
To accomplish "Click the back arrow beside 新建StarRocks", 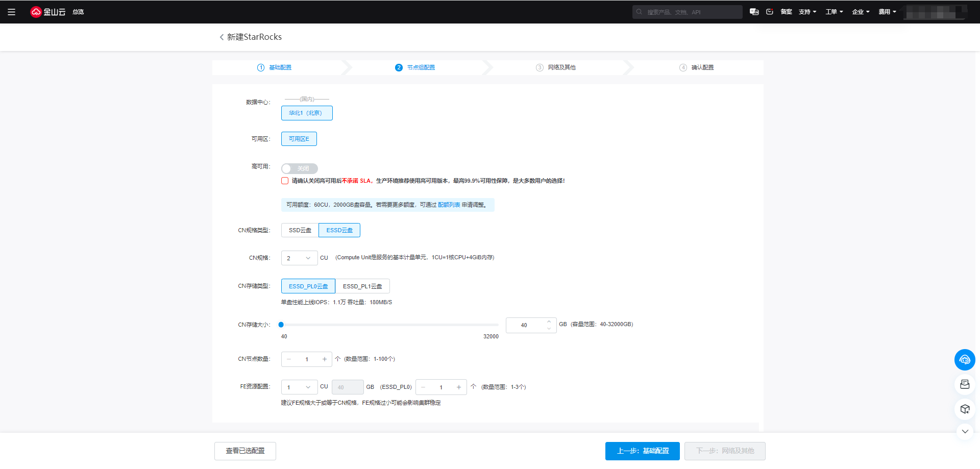I will tap(222, 37).
